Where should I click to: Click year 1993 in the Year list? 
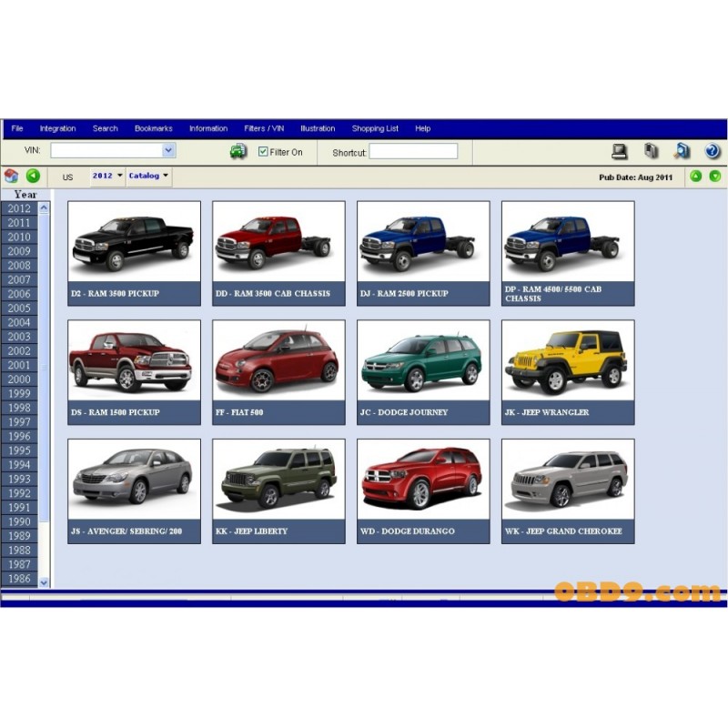point(19,480)
